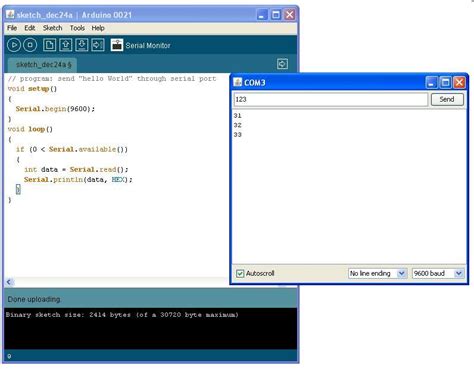Open the Tools menu

point(77,28)
